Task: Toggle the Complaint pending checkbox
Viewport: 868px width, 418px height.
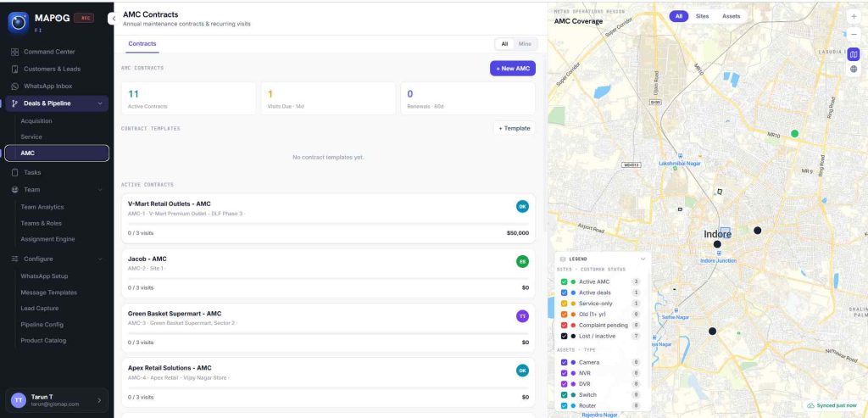Action: pyautogui.click(x=564, y=325)
